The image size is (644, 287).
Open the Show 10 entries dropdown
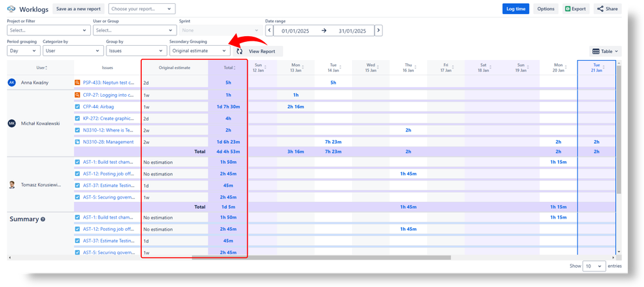(x=594, y=266)
